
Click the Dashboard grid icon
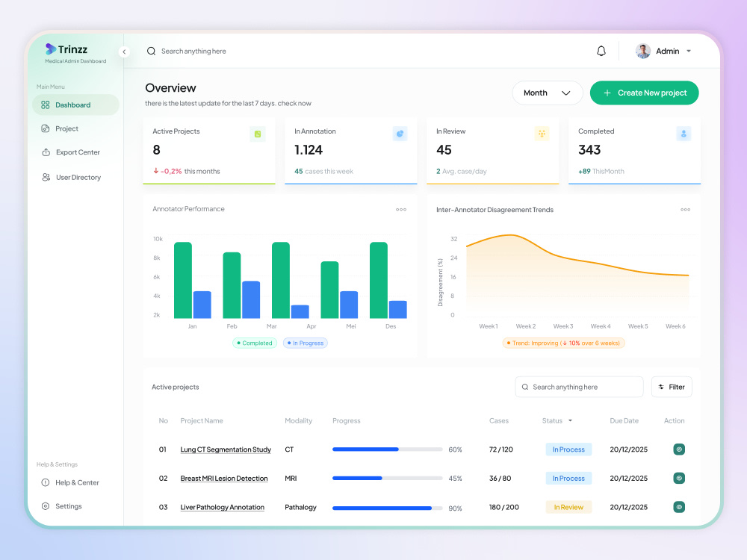(x=46, y=105)
